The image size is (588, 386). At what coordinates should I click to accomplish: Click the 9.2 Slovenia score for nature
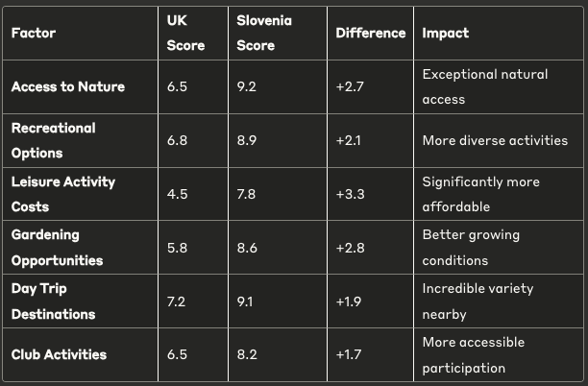coord(247,86)
